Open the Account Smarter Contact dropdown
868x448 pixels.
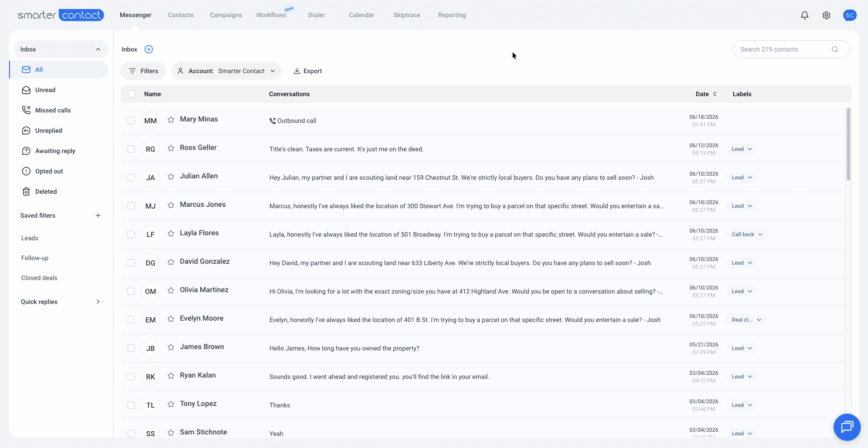pyautogui.click(x=226, y=71)
